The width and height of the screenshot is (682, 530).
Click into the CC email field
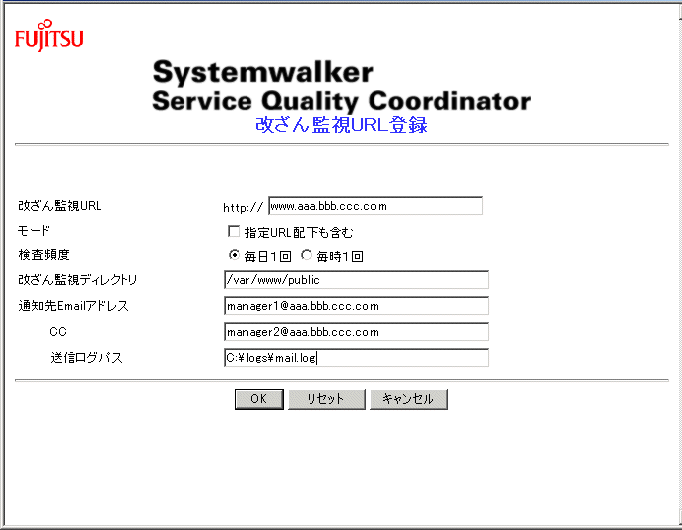[356, 332]
